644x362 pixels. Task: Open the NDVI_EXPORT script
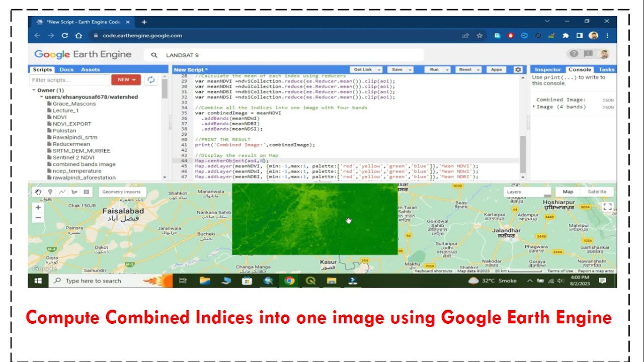[72, 124]
